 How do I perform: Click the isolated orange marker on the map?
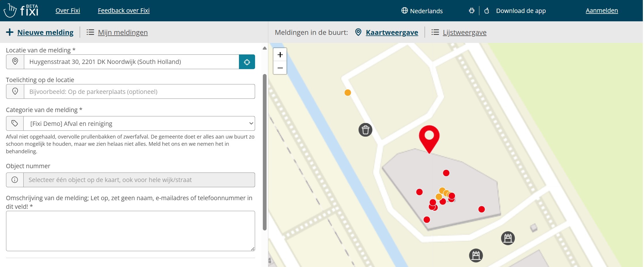coord(348,93)
